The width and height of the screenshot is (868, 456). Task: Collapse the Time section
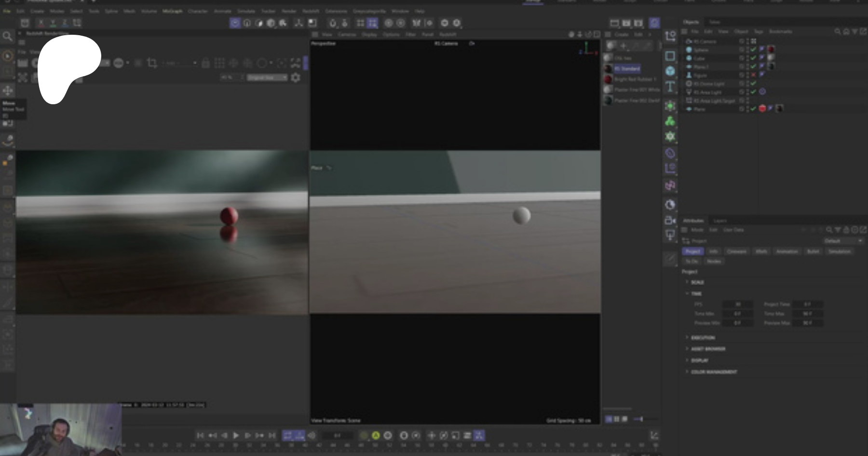687,293
